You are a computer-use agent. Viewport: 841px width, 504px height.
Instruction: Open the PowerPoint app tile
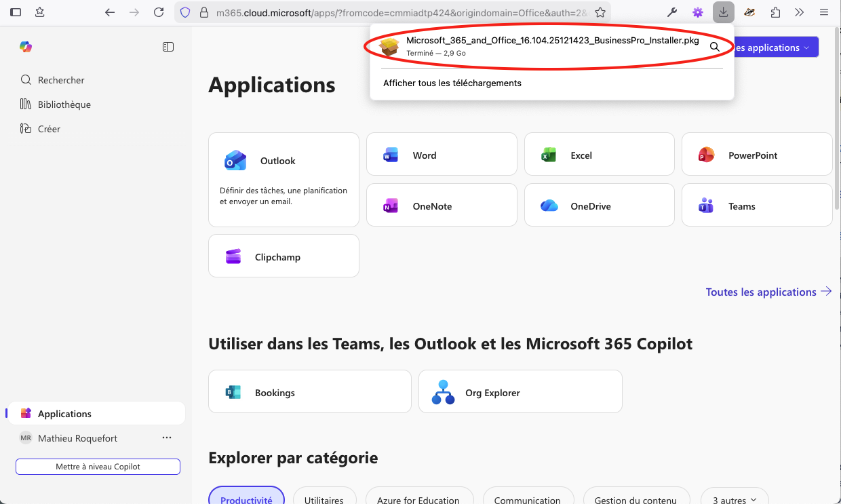click(x=756, y=155)
